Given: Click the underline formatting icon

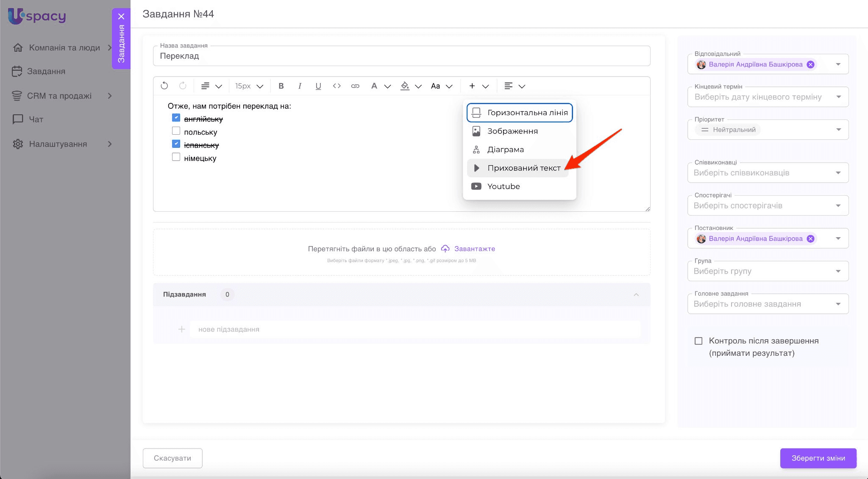Looking at the screenshot, I should 318,86.
